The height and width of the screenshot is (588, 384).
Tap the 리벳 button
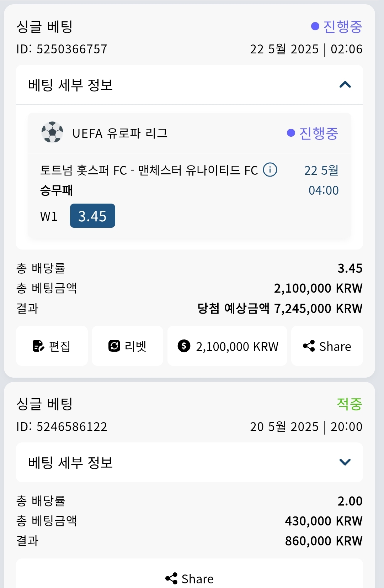127,346
